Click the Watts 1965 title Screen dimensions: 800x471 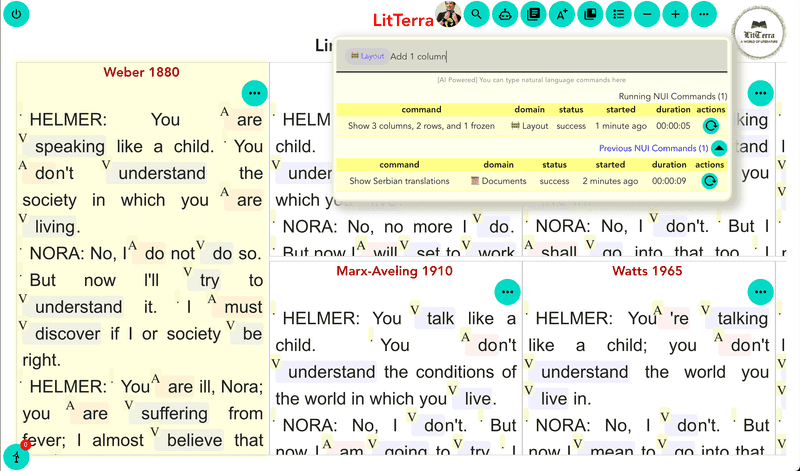(647, 271)
